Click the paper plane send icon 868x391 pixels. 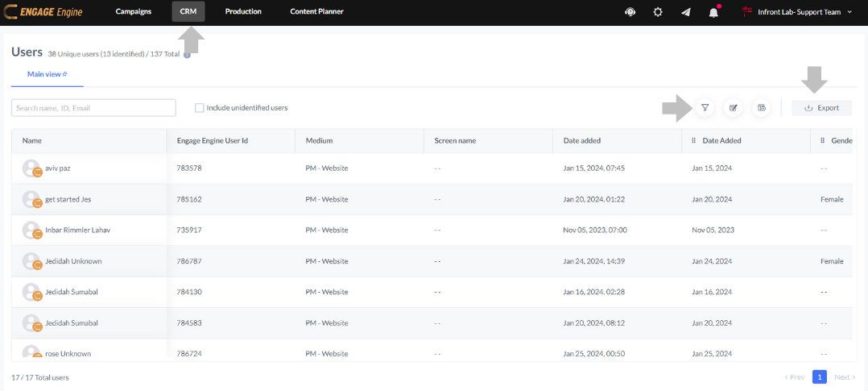(x=685, y=12)
